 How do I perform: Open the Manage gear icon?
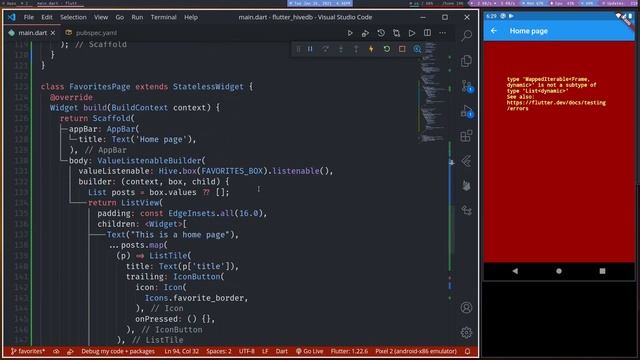467,333
